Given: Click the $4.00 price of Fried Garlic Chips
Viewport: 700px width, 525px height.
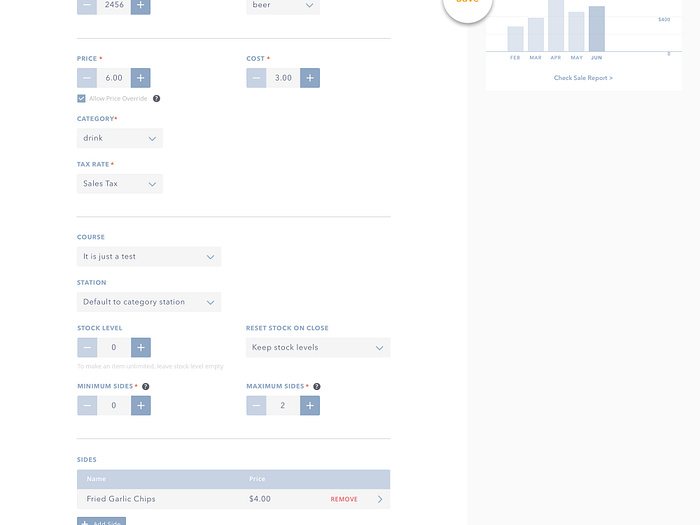Looking at the screenshot, I should [x=260, y=499].
